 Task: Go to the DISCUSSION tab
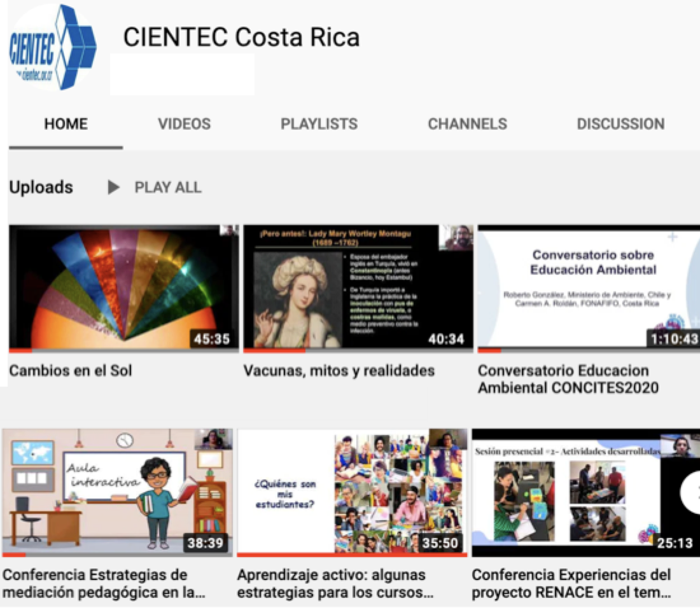click(x=620, y=124)
